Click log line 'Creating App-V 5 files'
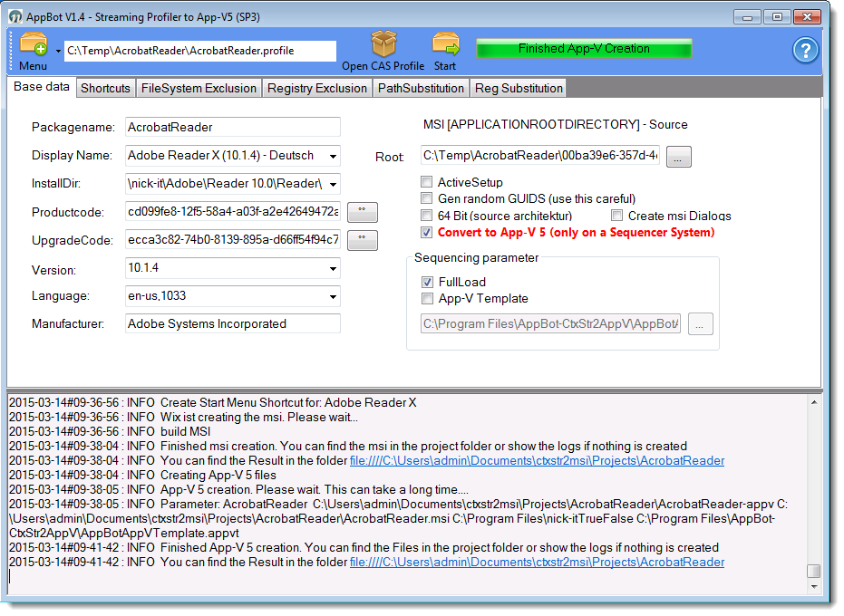The image size is (844, 616). coord(142,476)
